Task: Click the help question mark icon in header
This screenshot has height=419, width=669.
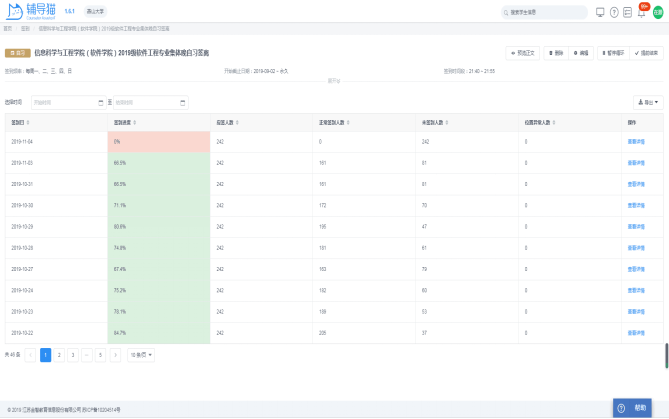Action: click(x=613, y=13)
